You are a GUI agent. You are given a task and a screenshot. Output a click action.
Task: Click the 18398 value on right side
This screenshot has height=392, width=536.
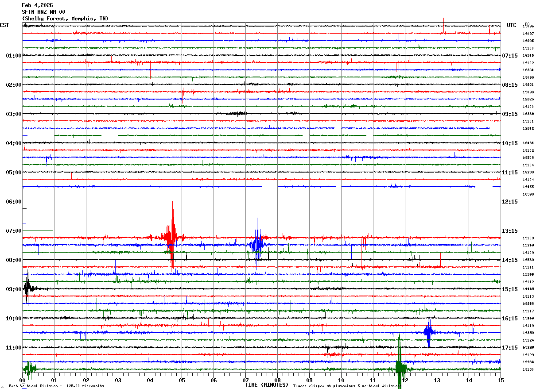(528, 194)
